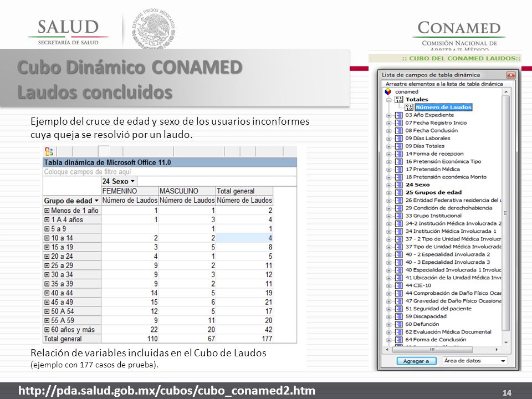The image size is (532, 399).
Task: Open the Área de datos dropdown
Action: coord(503,361)
